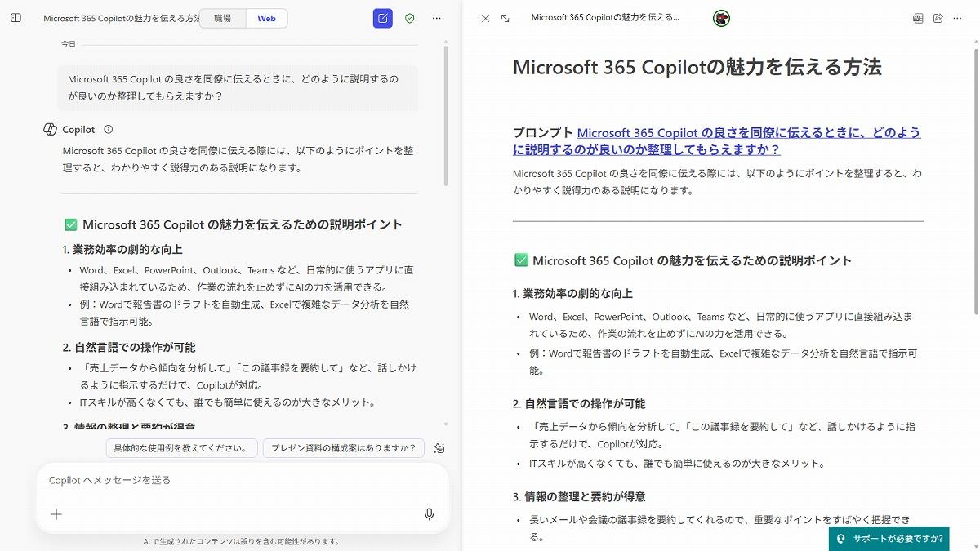Switch to the 職場 (Work) tab
The image size is (980, 551).
tap(222, 18)
